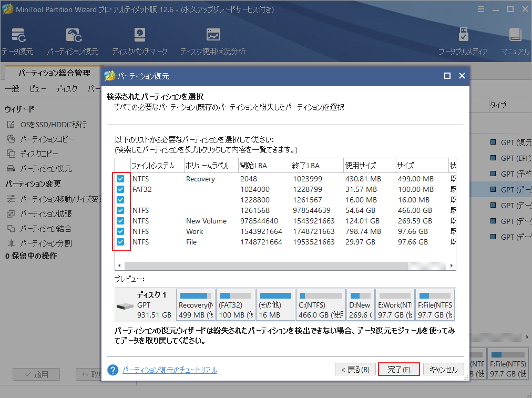Viewport: 532px width, 398px height.
Task: Open the データ復元 tool icon
Action: [x=17, y=36]
